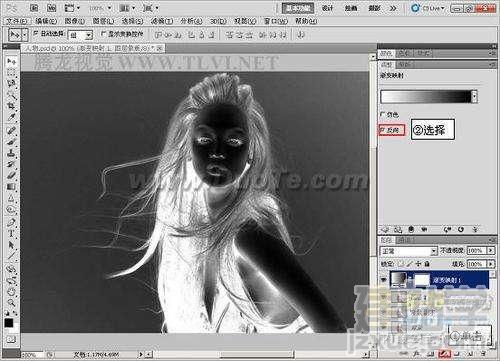Expand more workspaces with » arrow
The image size is (500, 361).
pos(393,8)
